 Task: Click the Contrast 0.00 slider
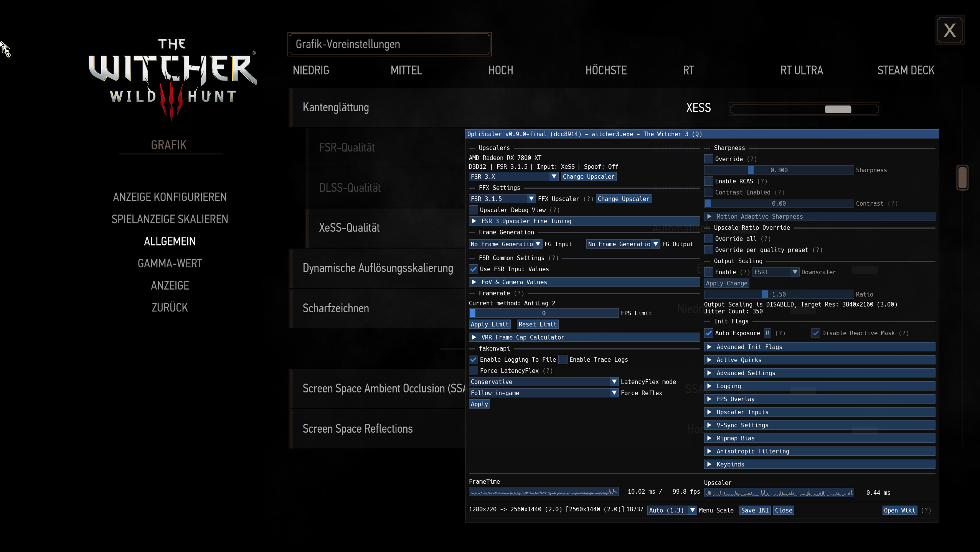point(779,203)
